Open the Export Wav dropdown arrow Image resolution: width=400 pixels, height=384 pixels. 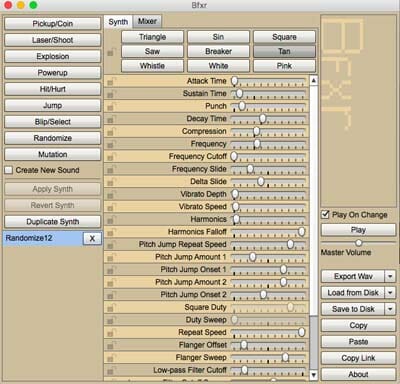390,276
